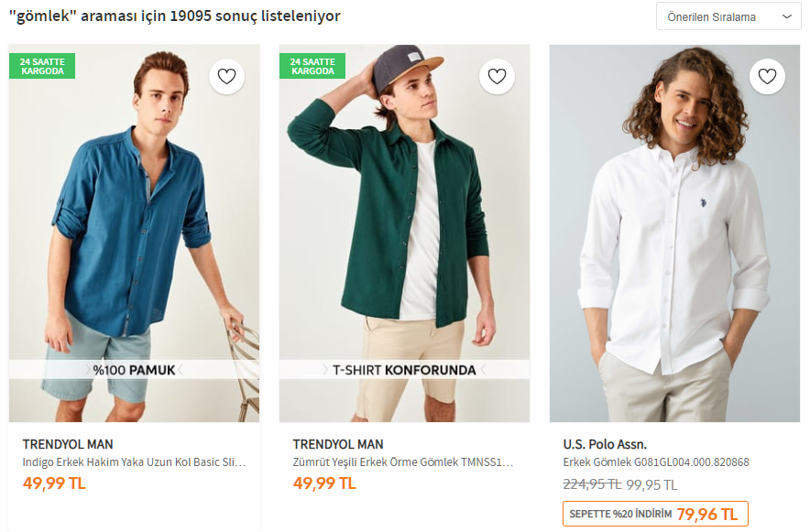
Task: Open TRENDYOL MAN brand on indigo shirt
Action: 68,444
